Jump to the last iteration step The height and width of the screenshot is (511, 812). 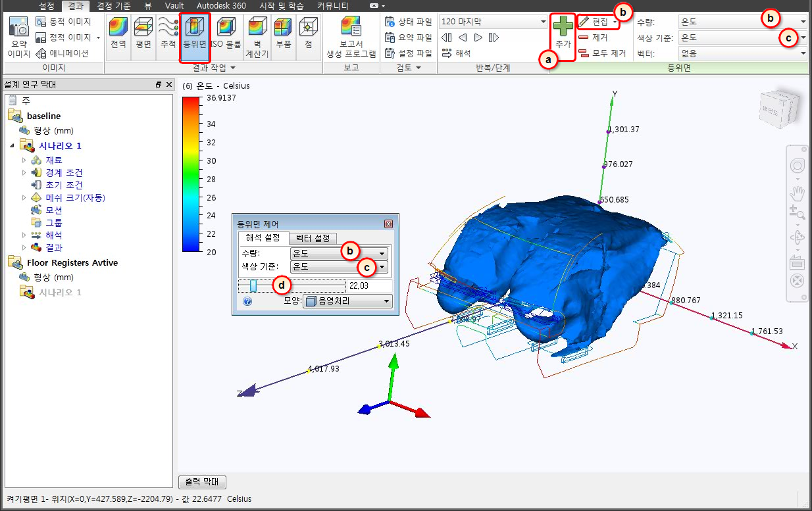pos(494,37)
